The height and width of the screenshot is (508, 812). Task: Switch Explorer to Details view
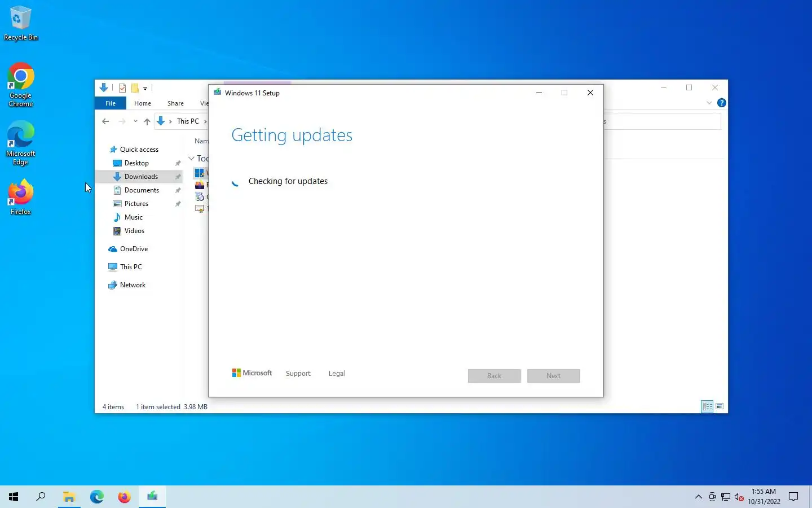pos(708,406)
